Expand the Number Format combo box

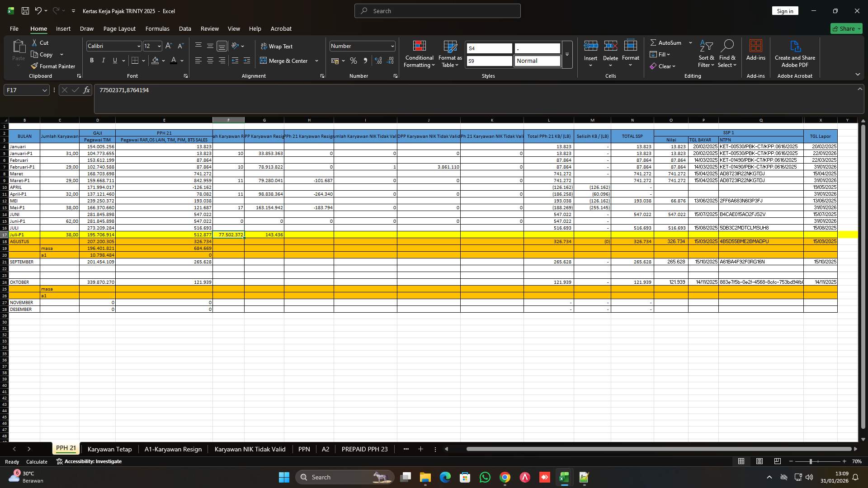pyautogui.click(x=392, y=46)
